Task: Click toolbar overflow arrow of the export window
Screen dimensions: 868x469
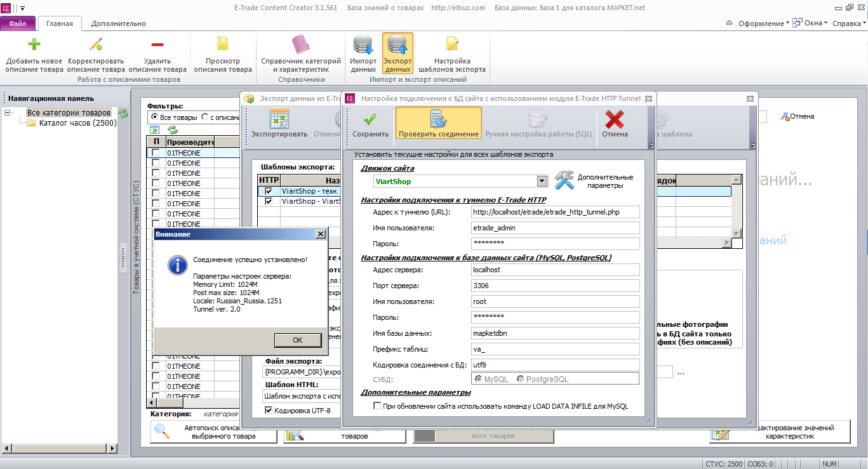Action: (753, 146)
